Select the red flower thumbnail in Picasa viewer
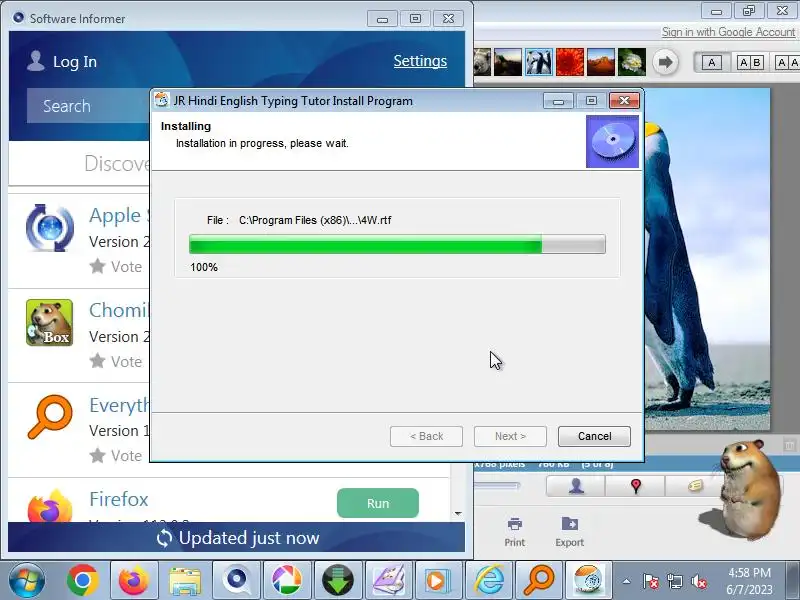This screenshot has height=600, width=800. (x=570, y=62)
